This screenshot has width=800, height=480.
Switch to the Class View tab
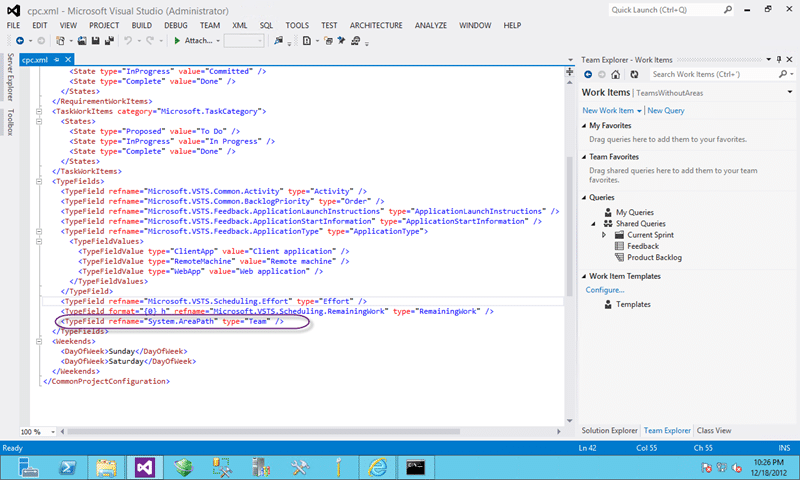[714, 431]
